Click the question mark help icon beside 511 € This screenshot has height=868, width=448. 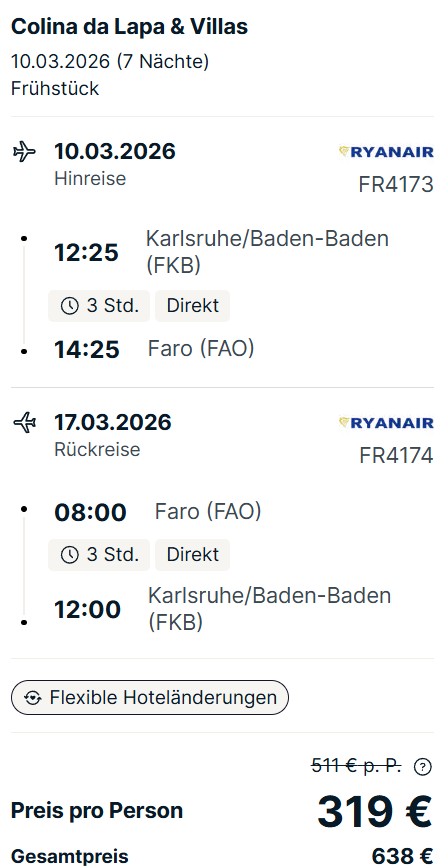click(423, 767)
